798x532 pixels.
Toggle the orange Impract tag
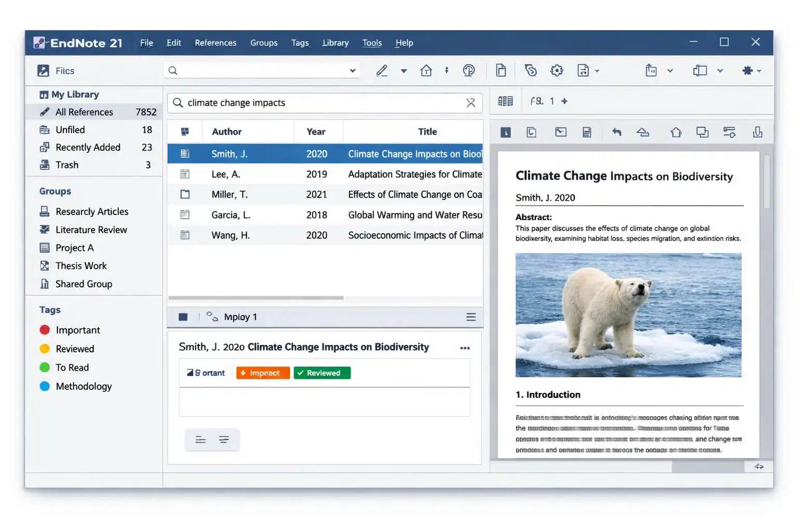coord(263,373)
